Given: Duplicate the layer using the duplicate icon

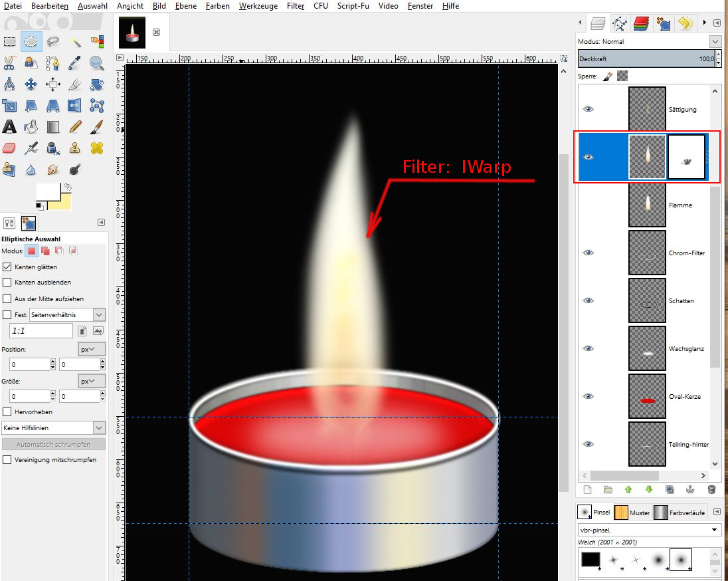Looking at the screenshot, I should pos(670,489).
